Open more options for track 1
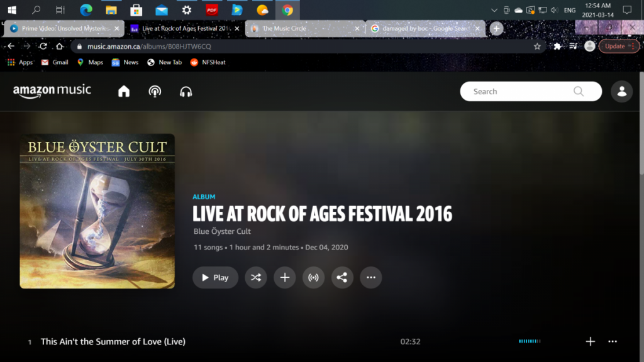 613,341
